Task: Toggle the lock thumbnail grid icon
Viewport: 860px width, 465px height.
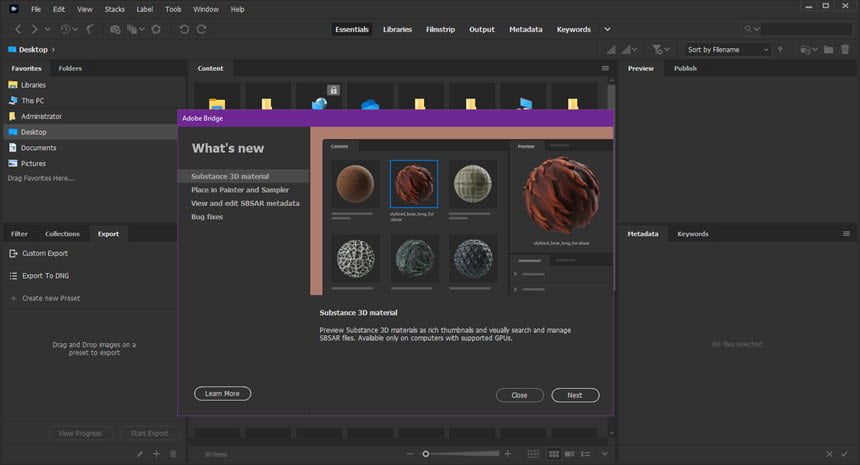Action: [x=533, y=454]
